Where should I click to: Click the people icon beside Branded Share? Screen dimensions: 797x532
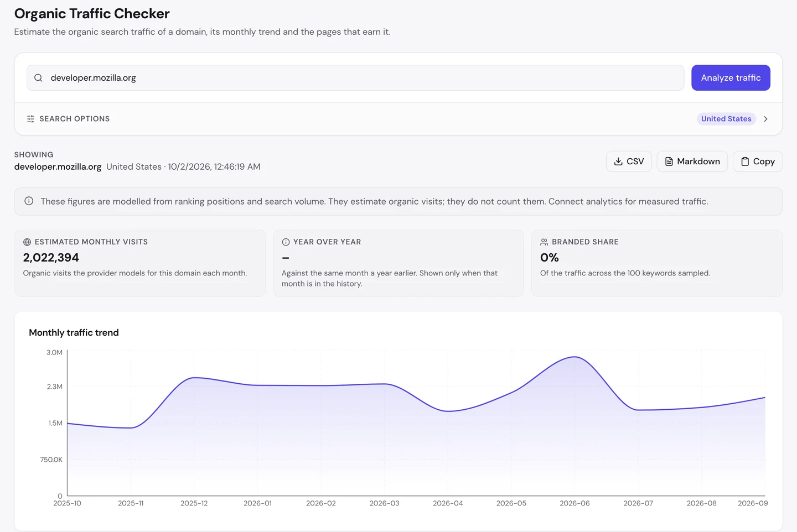[544, 242]
